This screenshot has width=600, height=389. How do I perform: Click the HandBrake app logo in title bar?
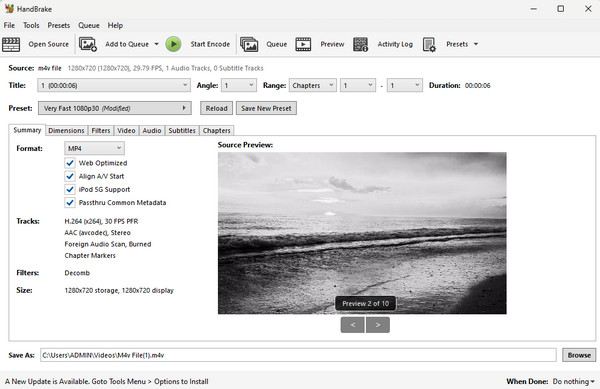(x=9, y=8)
